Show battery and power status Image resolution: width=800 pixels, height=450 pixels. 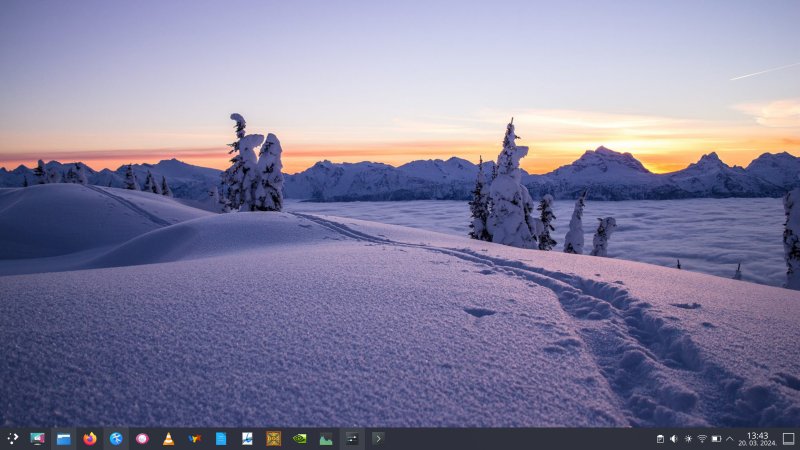coord(716,438)
